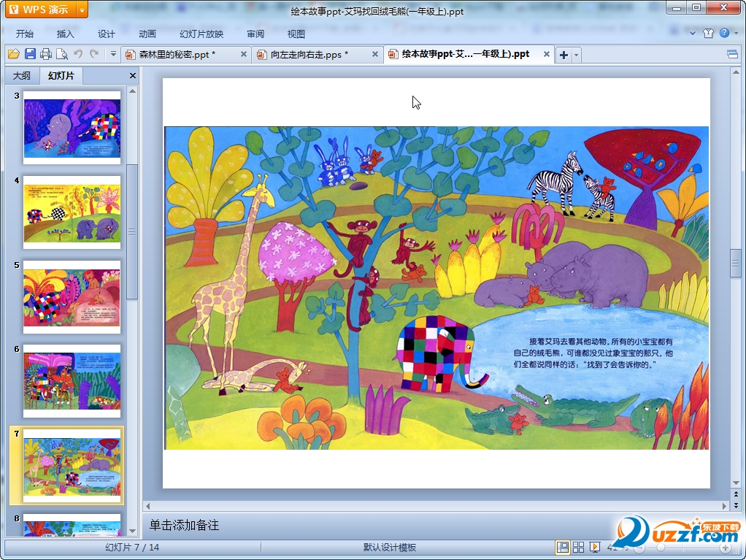Click the slide editor vertical scroll up arrow
The image size is (746, 560).
[x=736, y=72]
